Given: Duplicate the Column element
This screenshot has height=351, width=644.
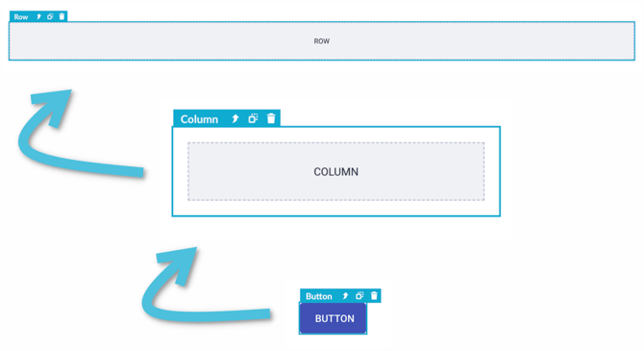Looking at the screenshot, I should [253, 119].
